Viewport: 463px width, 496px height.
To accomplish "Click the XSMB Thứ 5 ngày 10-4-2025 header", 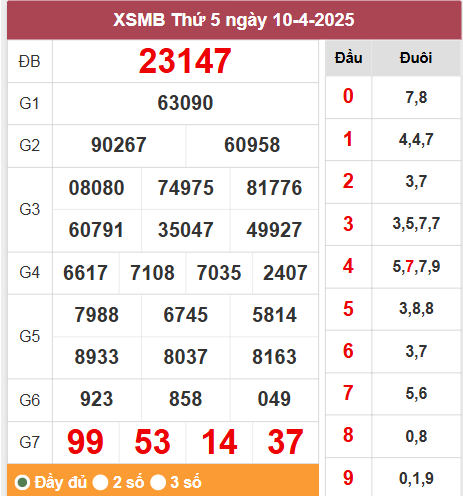I will [x=234, y=20].
